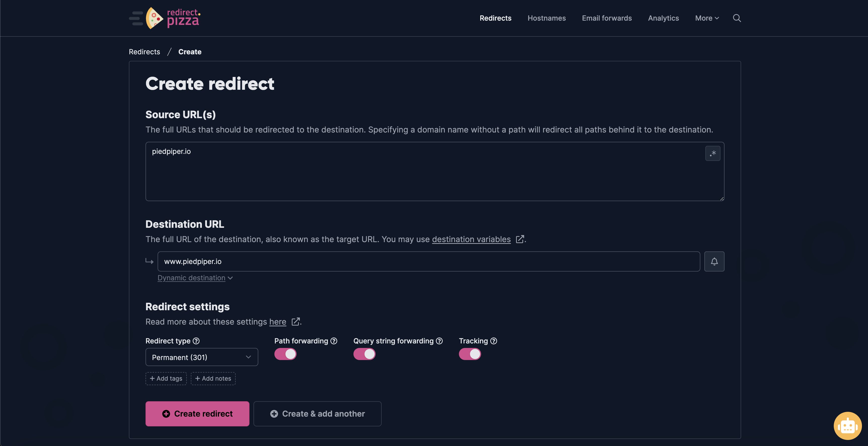This screenshot has height=446, width=868.
Task: Follow the destination variables link
Action: [x=471, y=239]
